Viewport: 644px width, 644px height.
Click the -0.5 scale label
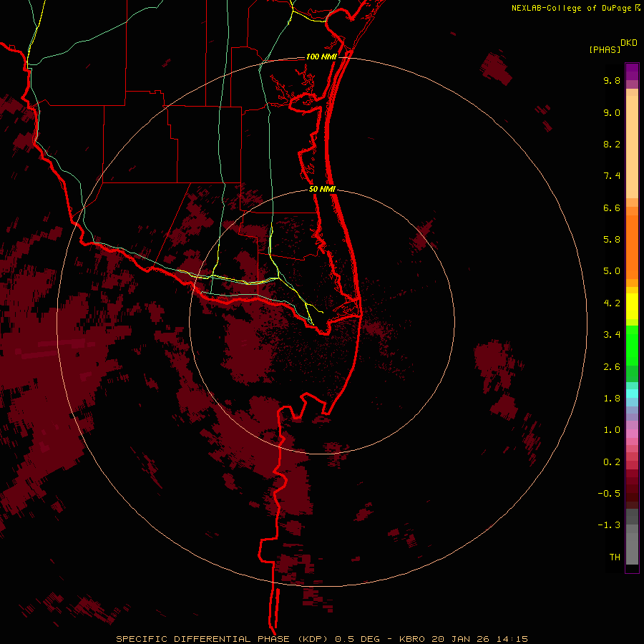(x=609, y=494)
